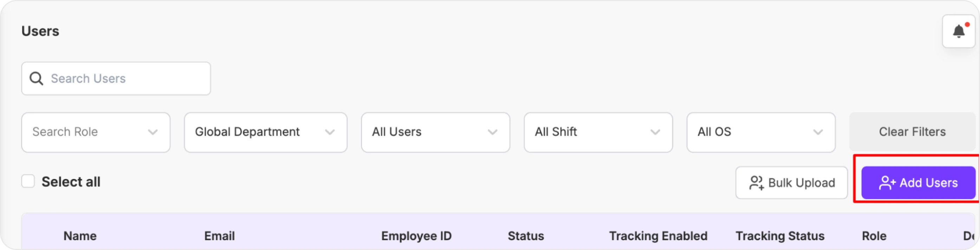Click the Bulk Upload button

pos(792,183)
